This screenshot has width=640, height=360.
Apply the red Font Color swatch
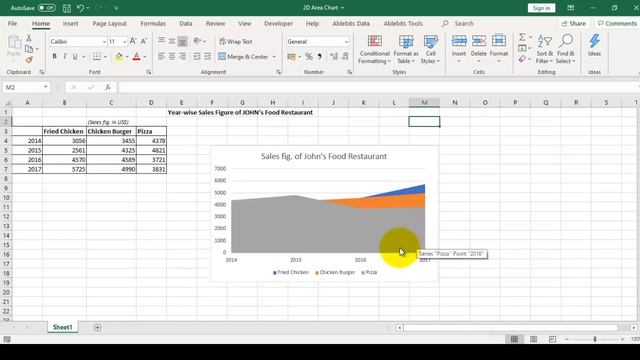point(136,56)
